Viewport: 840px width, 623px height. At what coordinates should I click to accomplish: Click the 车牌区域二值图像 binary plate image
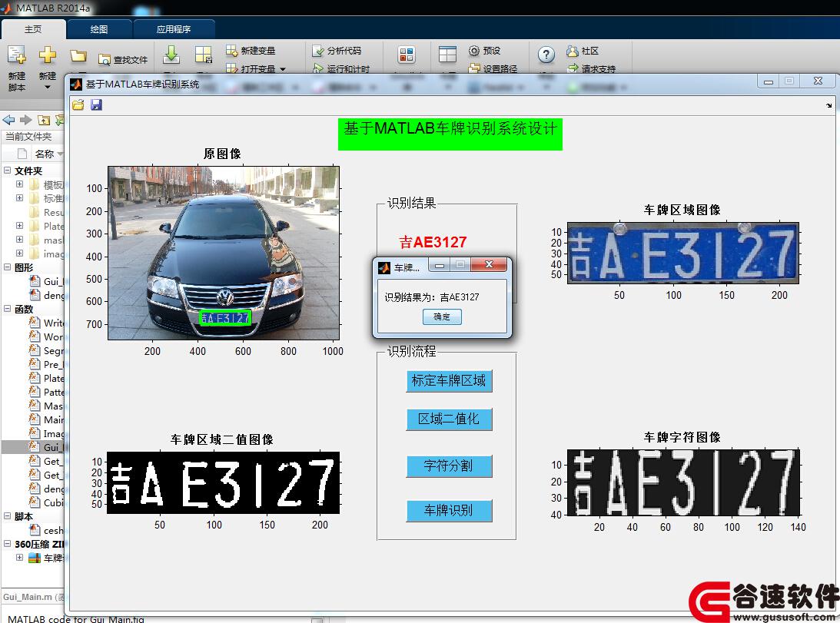click(x=224, y=482)
